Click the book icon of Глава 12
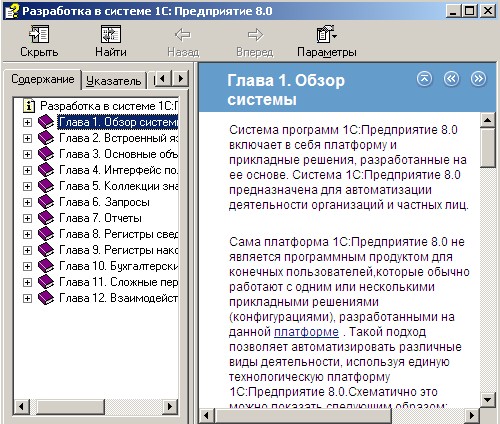 coord(46,298)
